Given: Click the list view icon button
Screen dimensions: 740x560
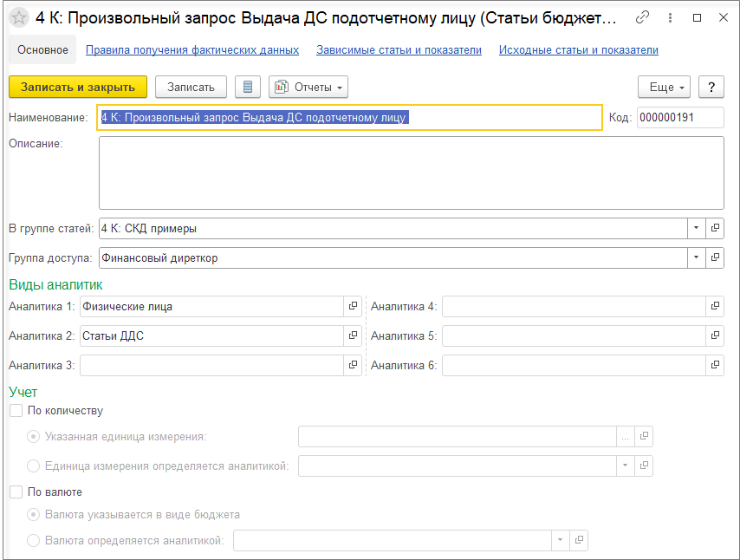Looking at the screenshot, I should pos(248,87).
